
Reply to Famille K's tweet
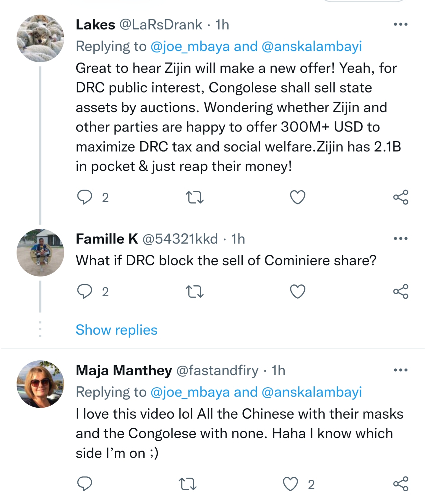[x=85, y=292]
